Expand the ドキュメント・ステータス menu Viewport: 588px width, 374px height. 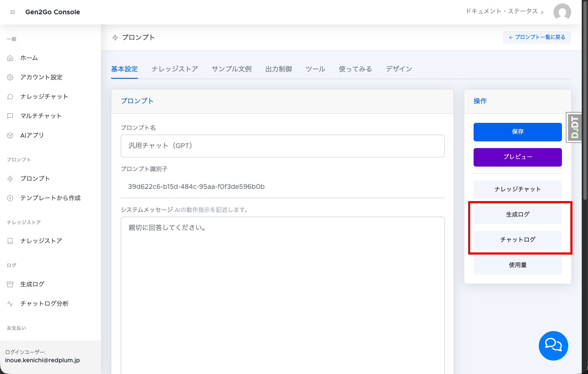click(x=504, y=11)
